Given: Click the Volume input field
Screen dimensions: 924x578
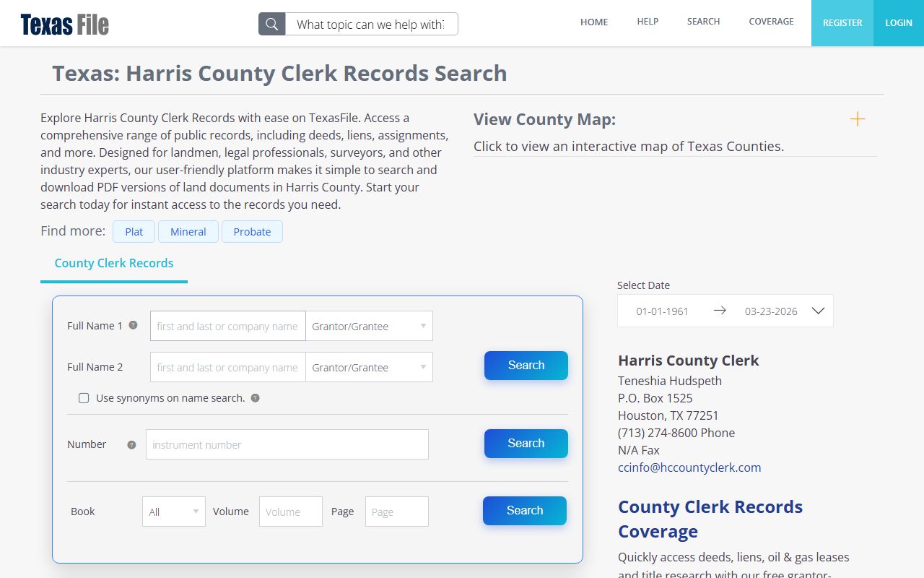Looking at the screenshot, I should pos(291,512).
